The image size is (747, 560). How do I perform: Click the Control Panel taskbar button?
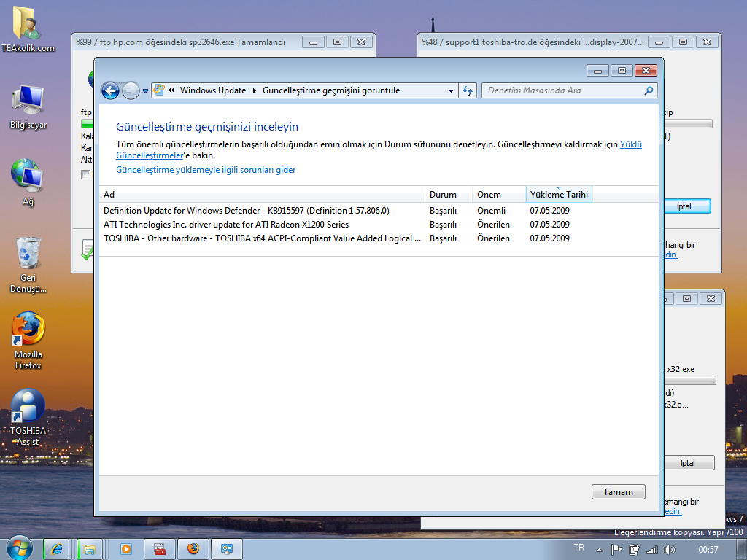click(227, 549)
